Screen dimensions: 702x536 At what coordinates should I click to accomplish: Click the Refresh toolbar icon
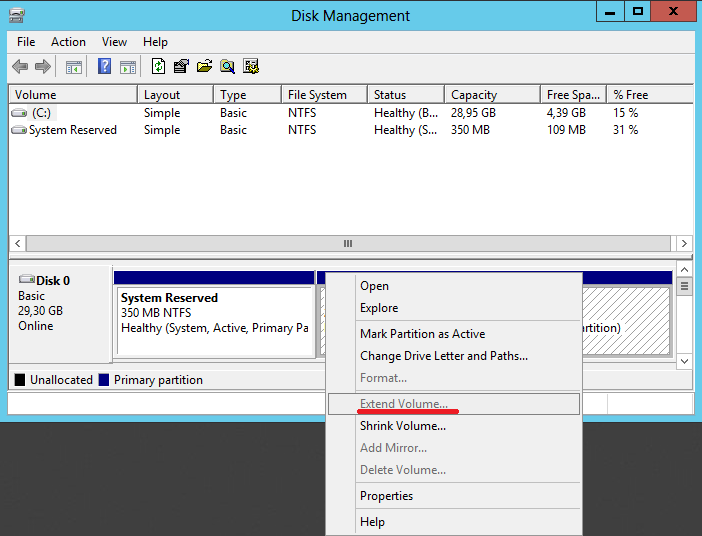pyautogui.click(x=158, y=67)
